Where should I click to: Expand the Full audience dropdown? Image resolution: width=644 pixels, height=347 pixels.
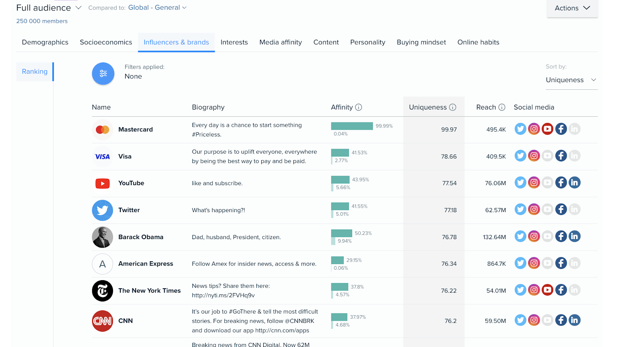[49, 8]
